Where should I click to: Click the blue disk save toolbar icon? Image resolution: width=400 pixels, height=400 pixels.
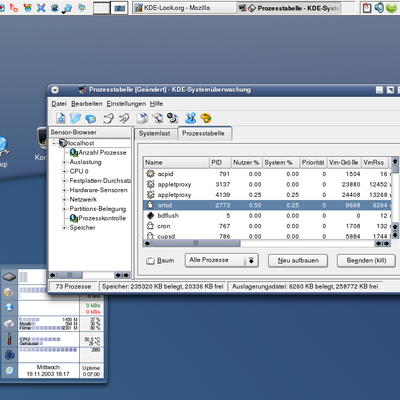pyautogui.click(x=90, y=118)
